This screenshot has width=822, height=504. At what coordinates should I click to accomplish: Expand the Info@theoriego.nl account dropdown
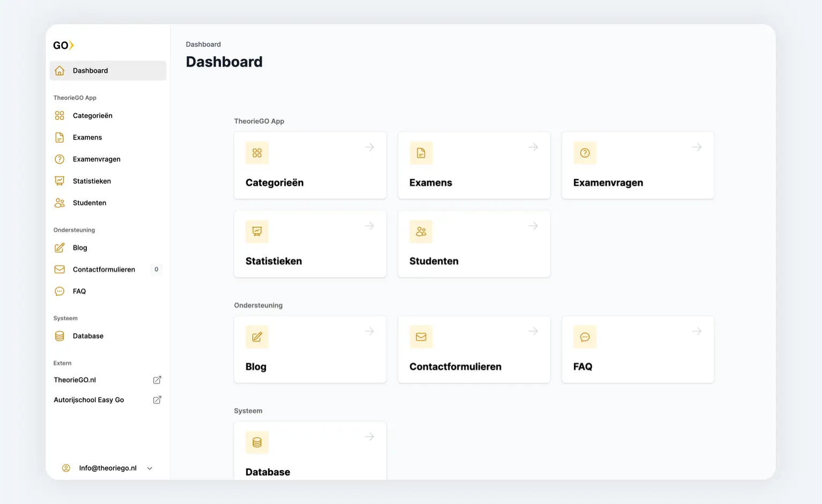click(149, 468)
